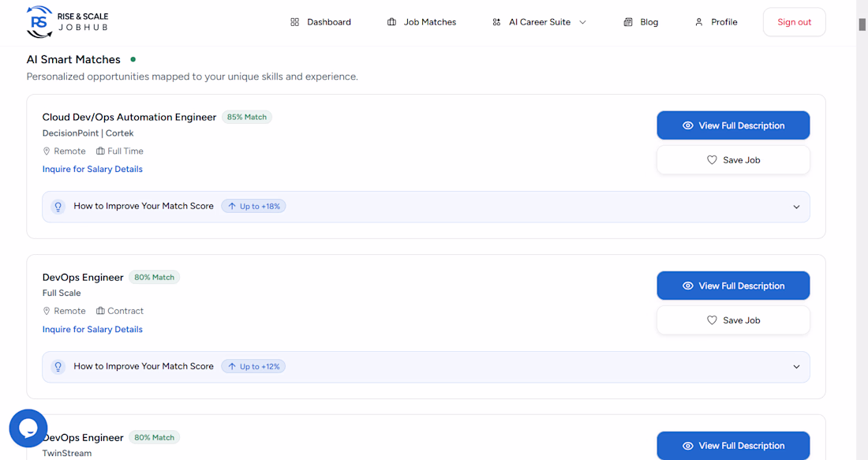Click salary inquiry link for Full Scale job
868x460 pixels.
pyautogui.click(x=92, y=329)
